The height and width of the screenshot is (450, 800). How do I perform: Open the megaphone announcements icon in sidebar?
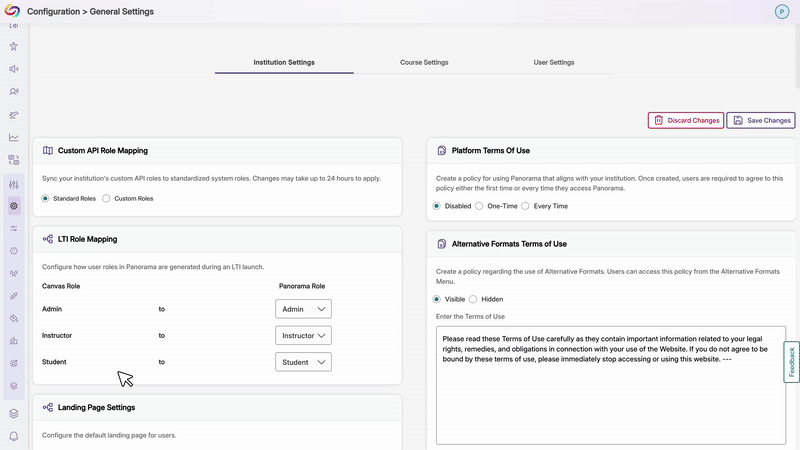point(13,69)
